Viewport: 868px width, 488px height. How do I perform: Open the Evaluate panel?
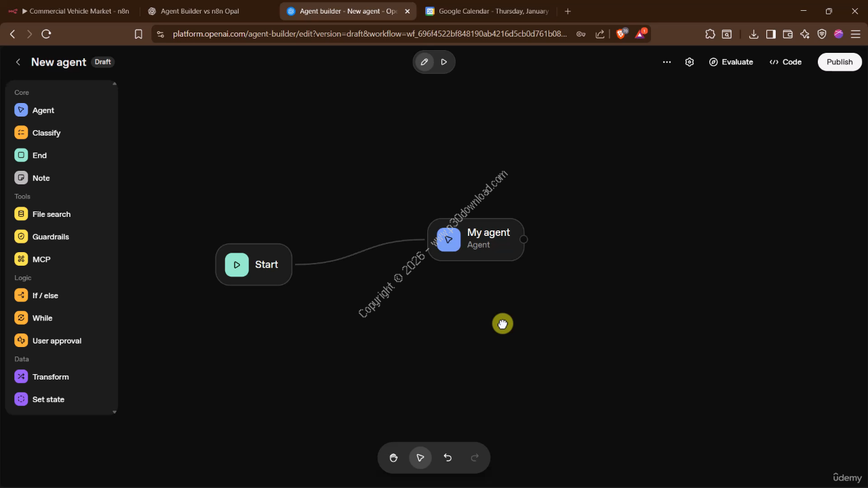coord(731,62)
